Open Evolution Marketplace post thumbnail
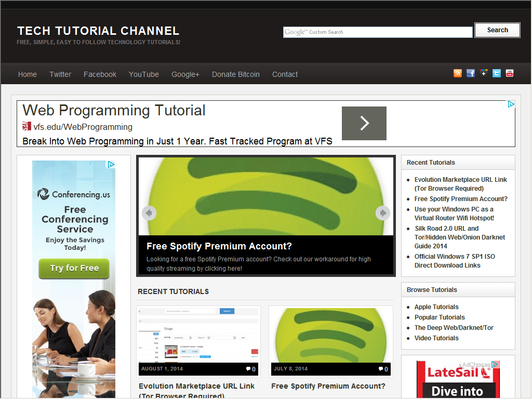 198,335
